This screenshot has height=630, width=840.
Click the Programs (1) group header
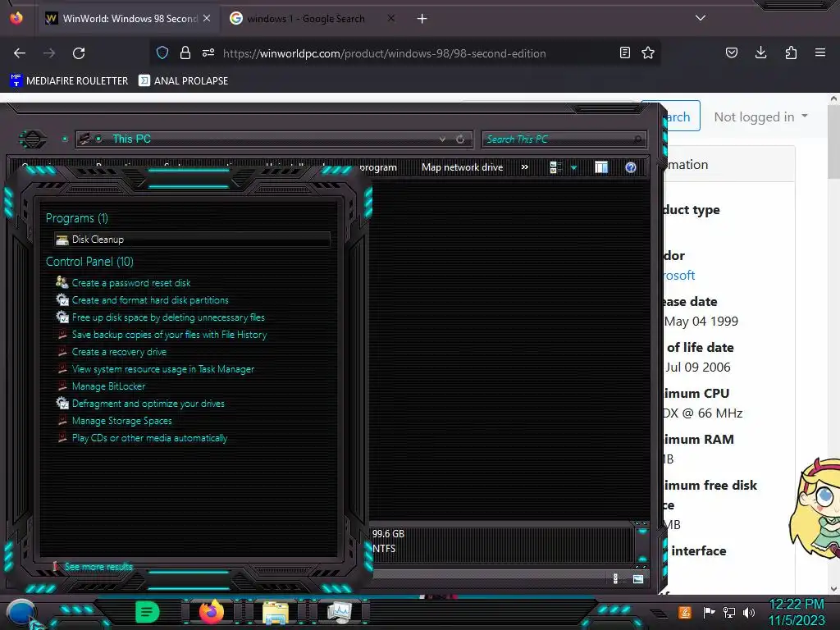(x=76, y=218)
